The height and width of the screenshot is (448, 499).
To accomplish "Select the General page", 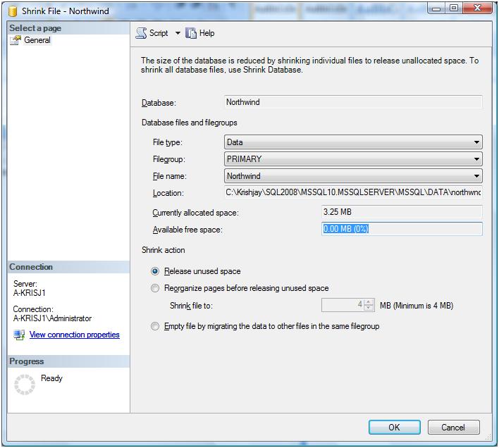I will coord(37,40).
